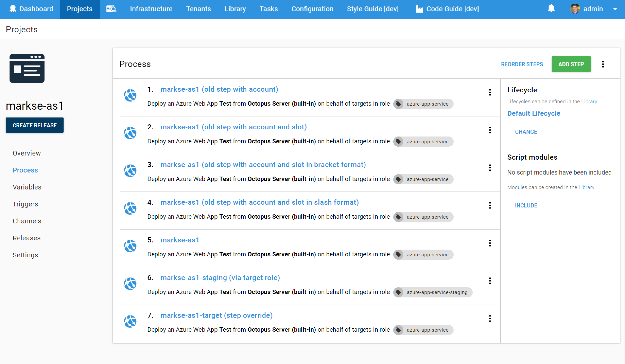Open the notifications bell
625x364 pixels.
[551, 8]
